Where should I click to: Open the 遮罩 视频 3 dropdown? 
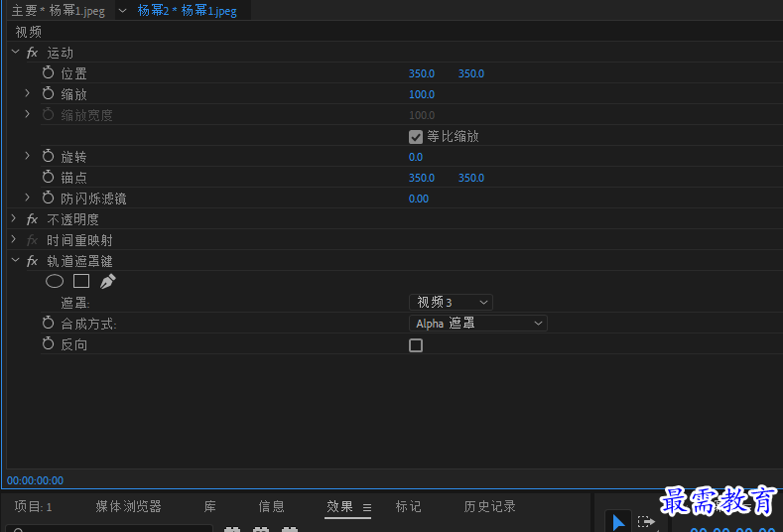(451, 302)
